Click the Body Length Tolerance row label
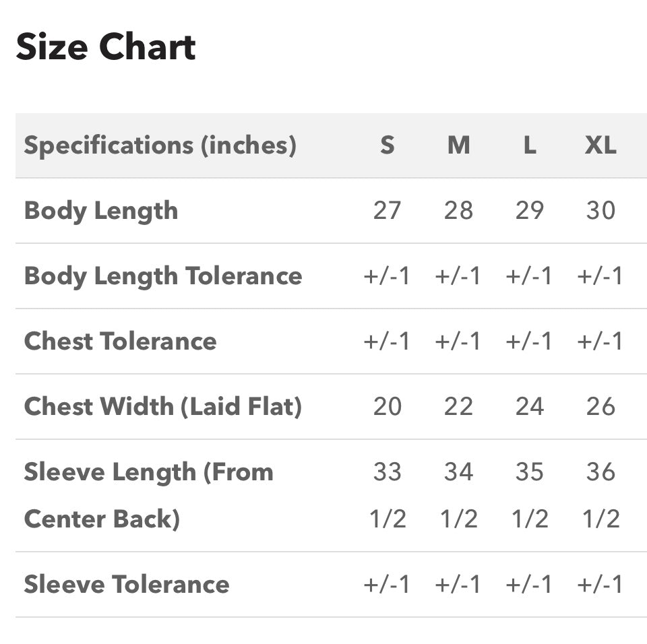The height and width of the screenshot is (644, 647). pos(163,276)
